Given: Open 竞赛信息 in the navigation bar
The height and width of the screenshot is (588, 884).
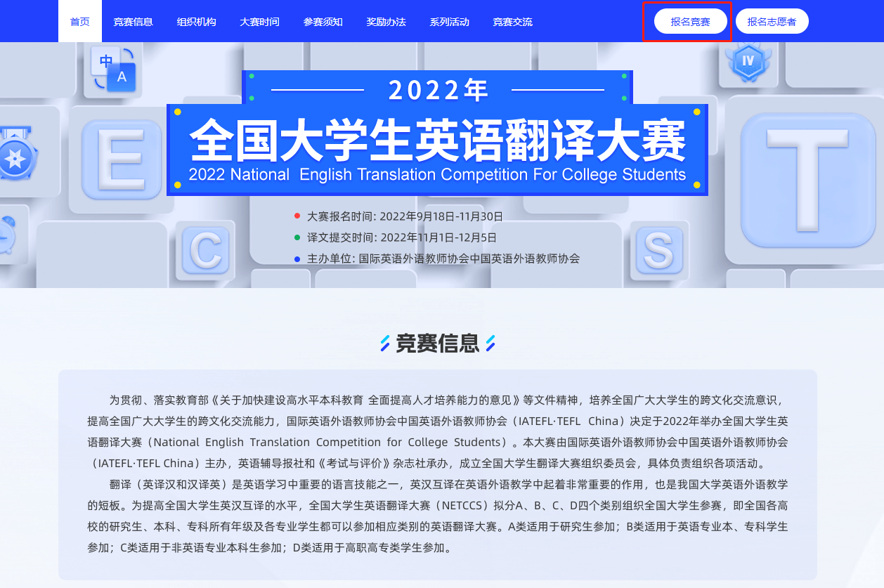Looking at the screenshot, I should (133, 22).
